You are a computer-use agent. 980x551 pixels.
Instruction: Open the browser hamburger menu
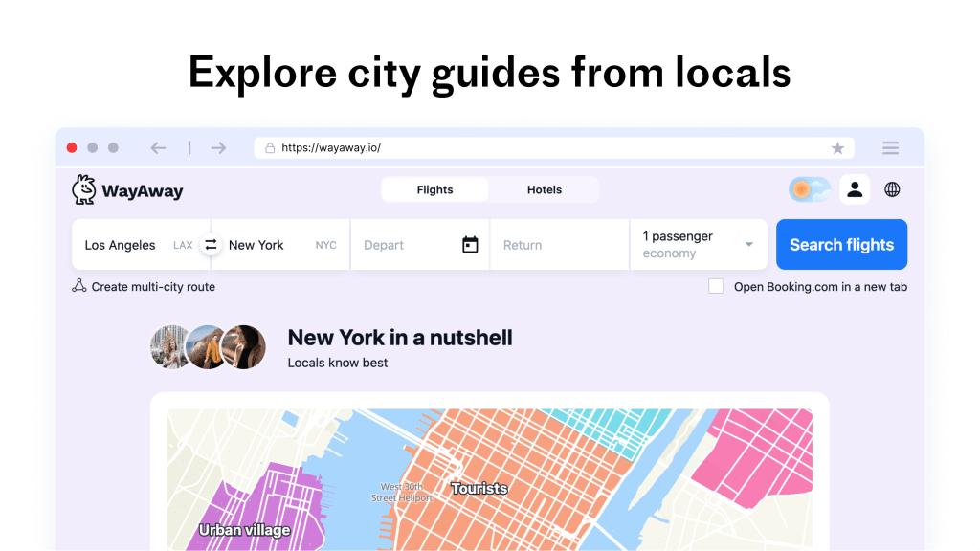click(x=890, y=148)
